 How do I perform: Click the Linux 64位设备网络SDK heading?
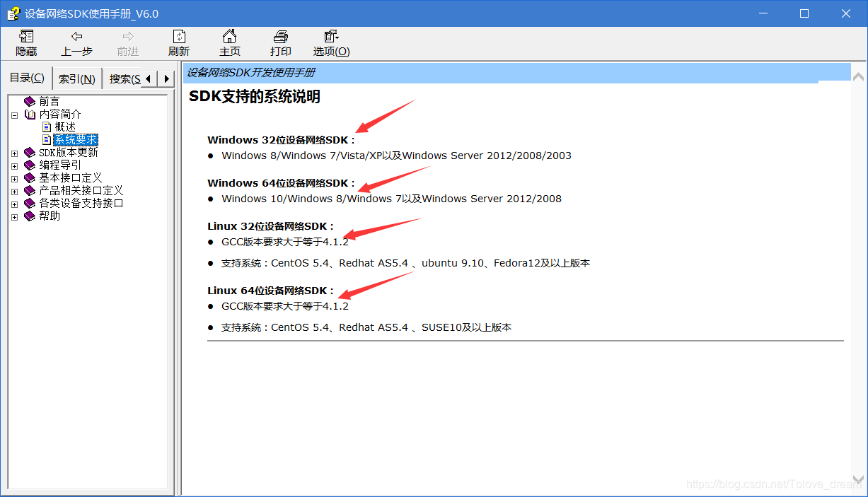pyautogui.click(x=271, y=291)
